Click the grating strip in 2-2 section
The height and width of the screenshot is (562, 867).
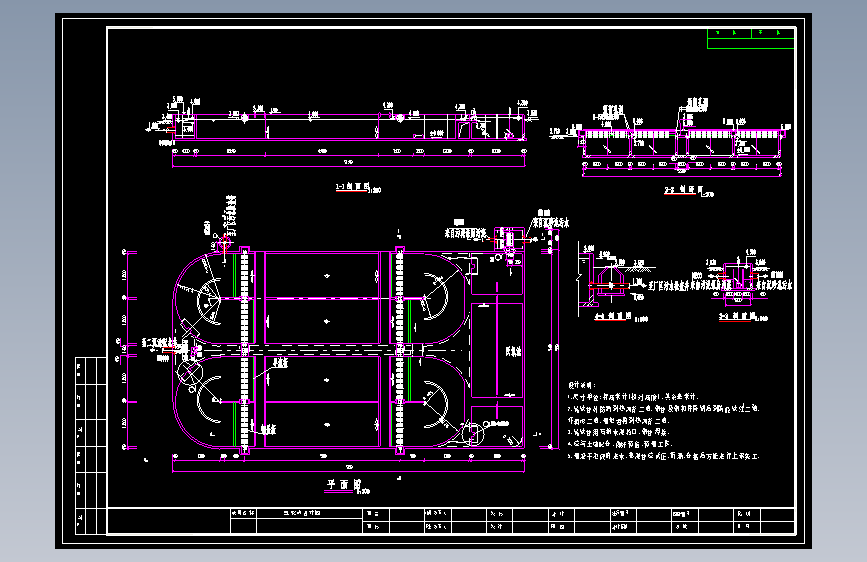(x=682, y=134)
